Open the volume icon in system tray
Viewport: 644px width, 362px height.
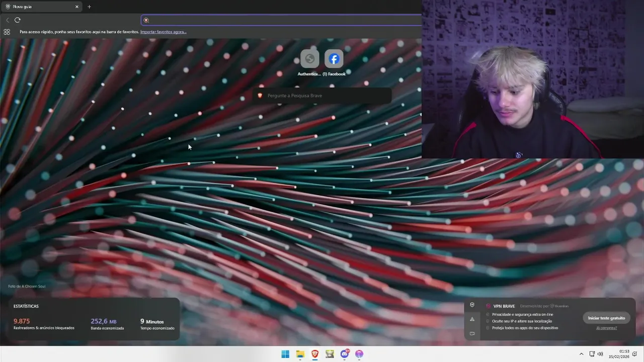pos(600,354)
